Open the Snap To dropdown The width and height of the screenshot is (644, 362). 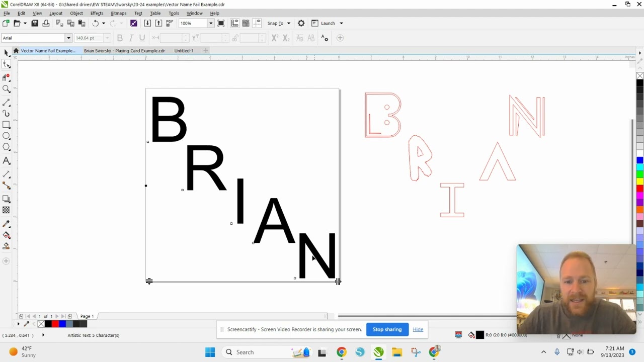(x=289, y=23)
